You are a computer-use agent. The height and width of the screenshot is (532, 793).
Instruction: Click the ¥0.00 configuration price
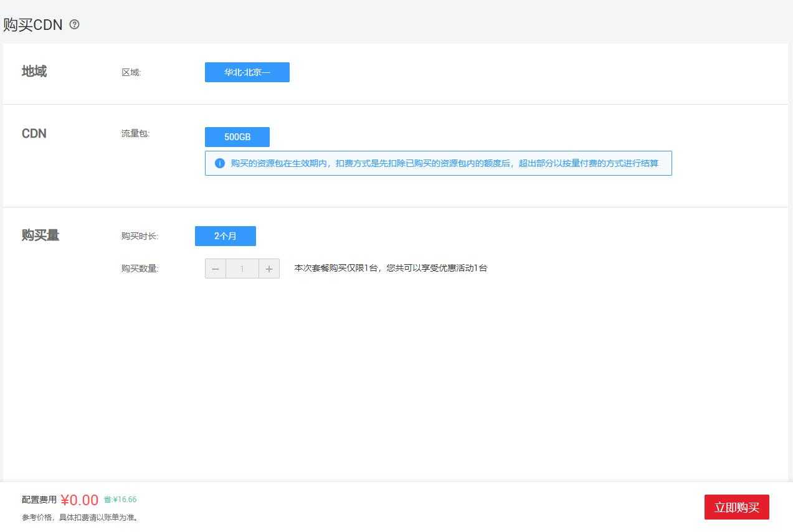80,500
